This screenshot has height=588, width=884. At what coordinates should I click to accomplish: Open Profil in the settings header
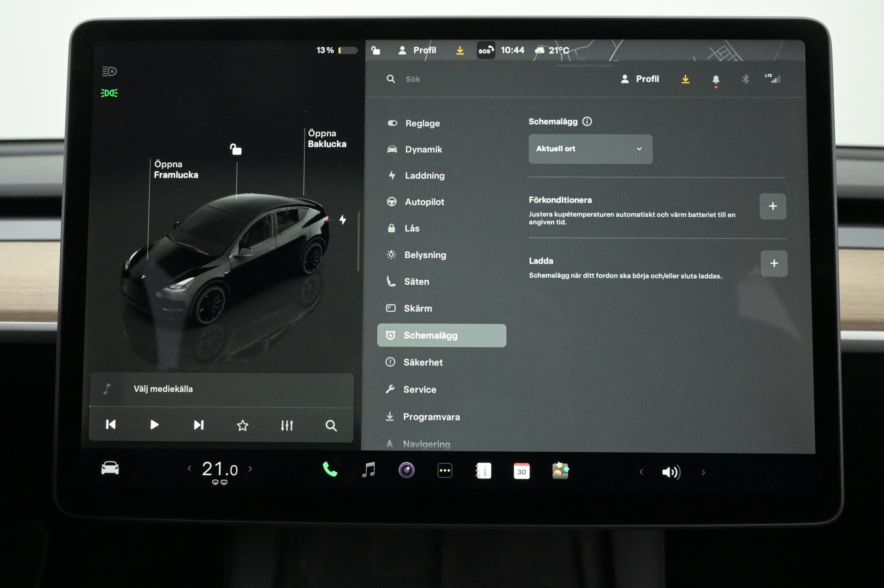coord(640,79)
